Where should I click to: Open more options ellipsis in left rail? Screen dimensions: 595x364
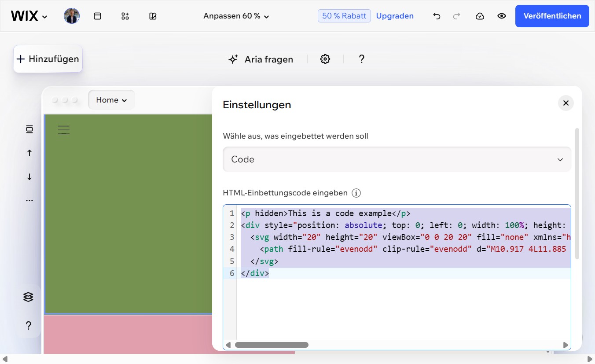[29, 200]
